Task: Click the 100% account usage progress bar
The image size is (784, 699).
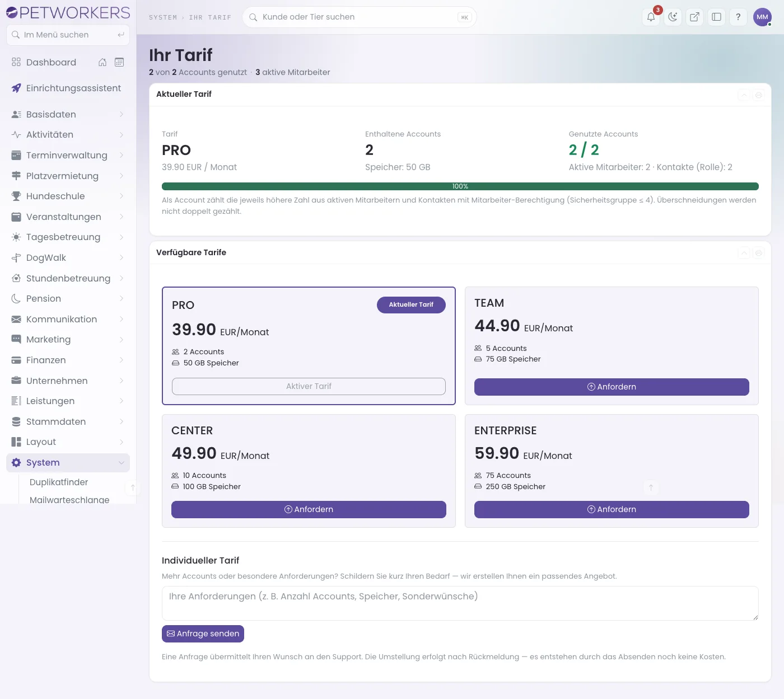Action: pos(460,186)
